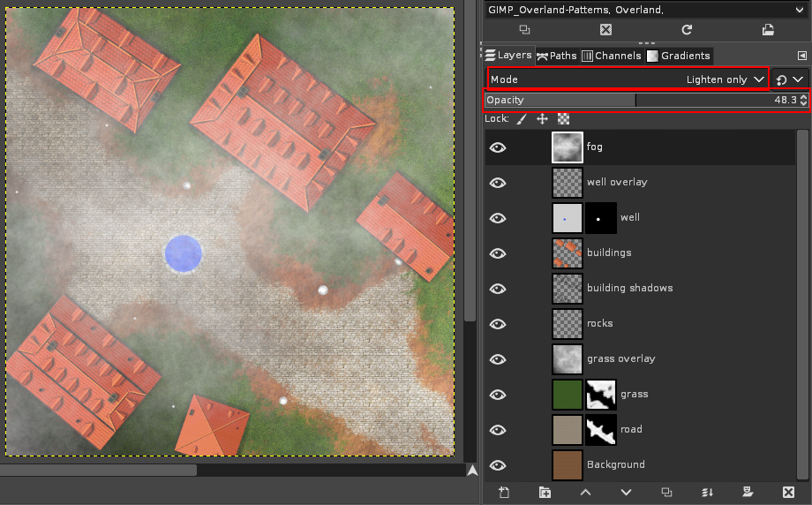
Task: Toggle visibility of the well layer
Action: coord(498,218)
